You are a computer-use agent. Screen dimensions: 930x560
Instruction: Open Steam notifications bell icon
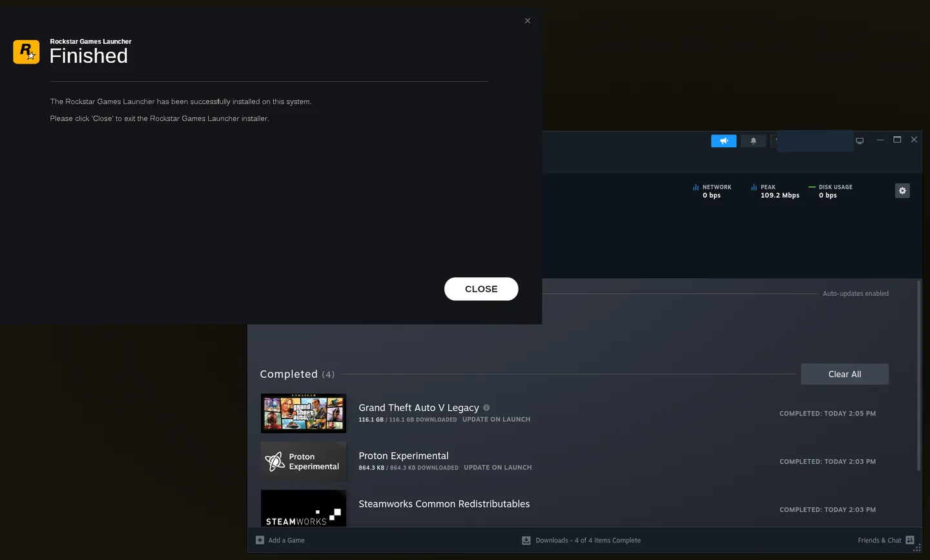click(754, 141)
